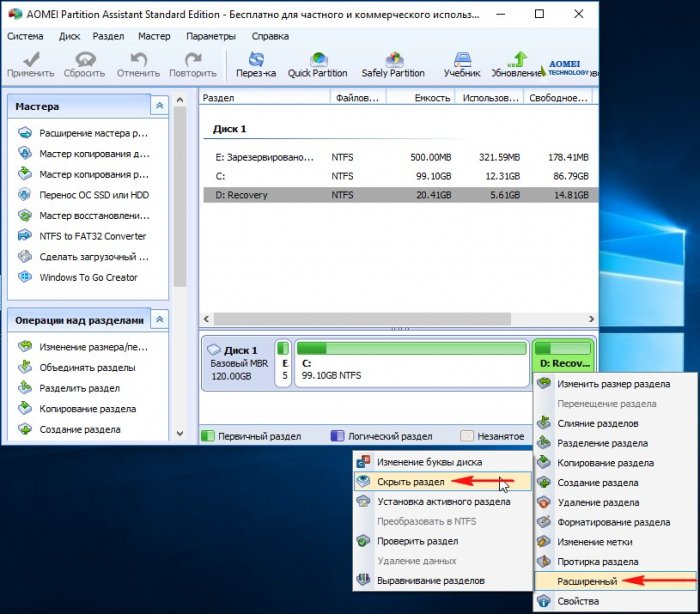Viewport: 700px width, 614px height.
Task: Select Разделение раздела in context menu
Action: click(x=615, y=443)
